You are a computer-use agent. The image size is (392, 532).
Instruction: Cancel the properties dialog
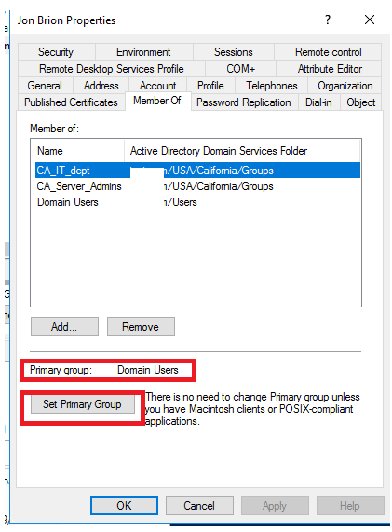point(199,506)
